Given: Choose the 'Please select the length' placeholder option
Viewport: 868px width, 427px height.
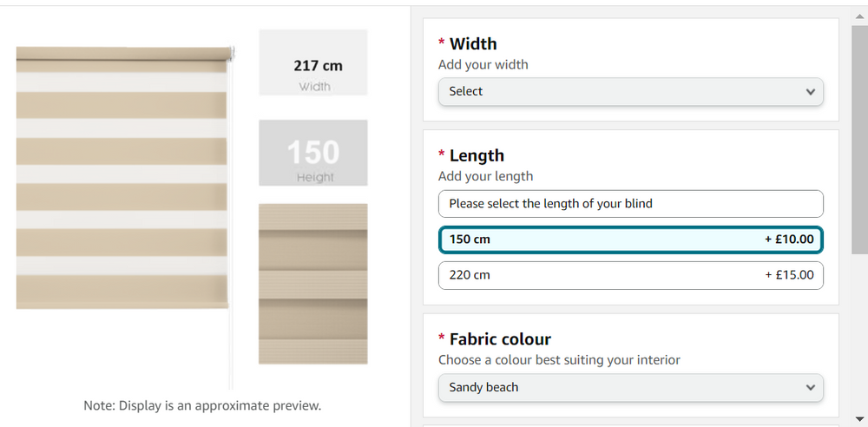Looking at the screenshot, I should pyautogui.click(x=630, y=204).
